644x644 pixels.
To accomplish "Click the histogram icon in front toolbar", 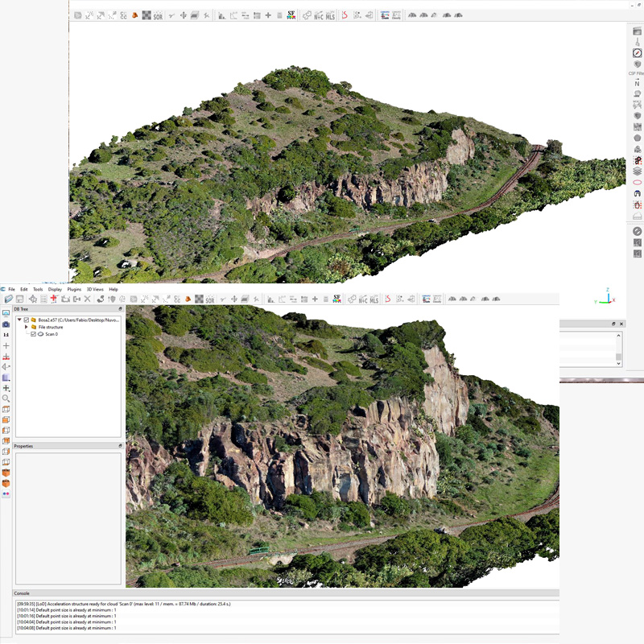I will point(271,299).
